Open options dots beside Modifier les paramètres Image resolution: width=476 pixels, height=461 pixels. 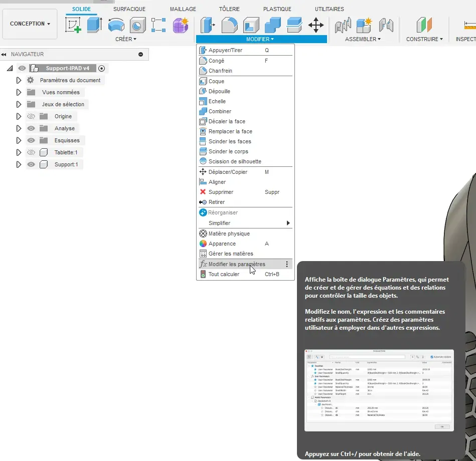(287, 264)
